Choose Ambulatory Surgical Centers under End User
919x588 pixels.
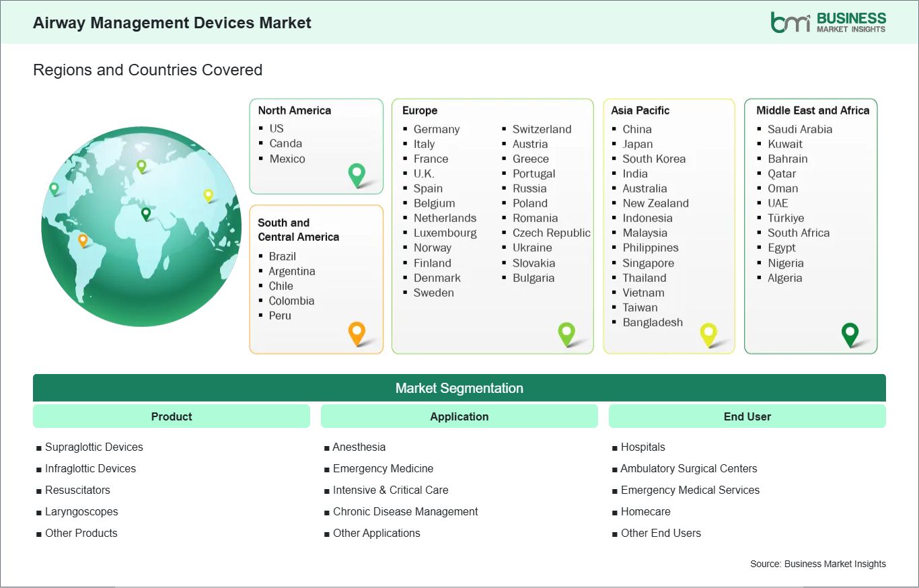click(x=688, y=468)
